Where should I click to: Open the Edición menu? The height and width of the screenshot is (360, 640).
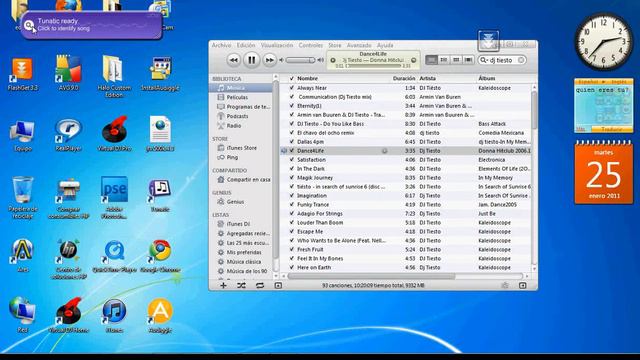pyautogui.click(x=246, y=45)
